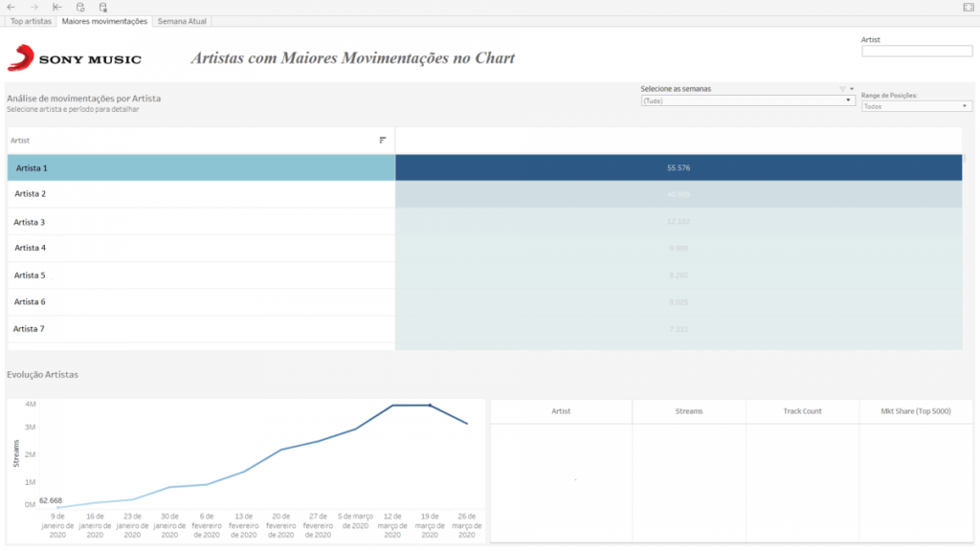
Task: Click the revert to start icon
Action: 56,7
